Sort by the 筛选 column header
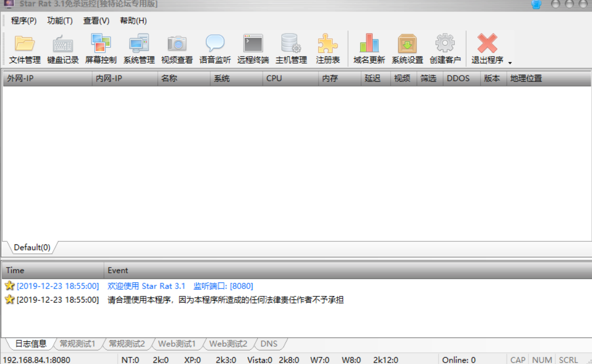 [x=430, y=79]
